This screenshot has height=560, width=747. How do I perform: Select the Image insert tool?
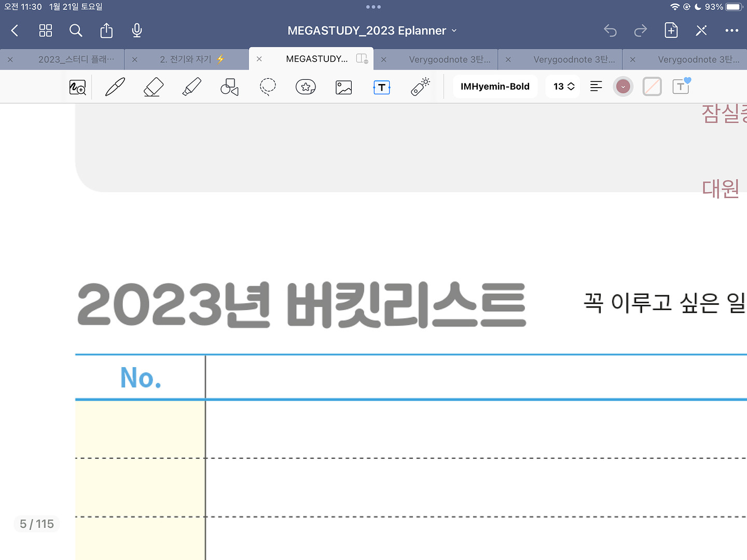pos(343,87)
